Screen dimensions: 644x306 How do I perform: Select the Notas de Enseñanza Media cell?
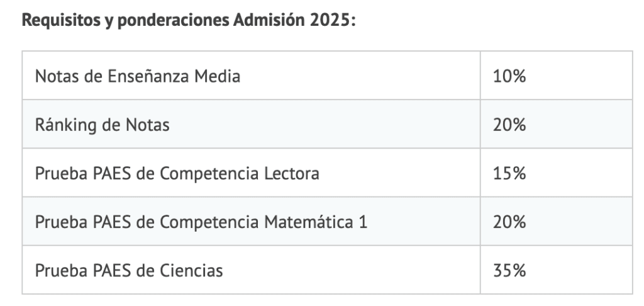click(251, 76)
